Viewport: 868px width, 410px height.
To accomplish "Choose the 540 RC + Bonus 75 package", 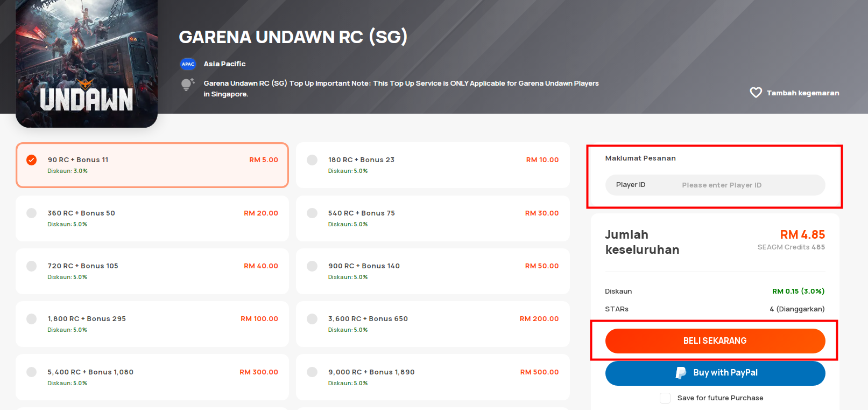I will pos(433,218).
